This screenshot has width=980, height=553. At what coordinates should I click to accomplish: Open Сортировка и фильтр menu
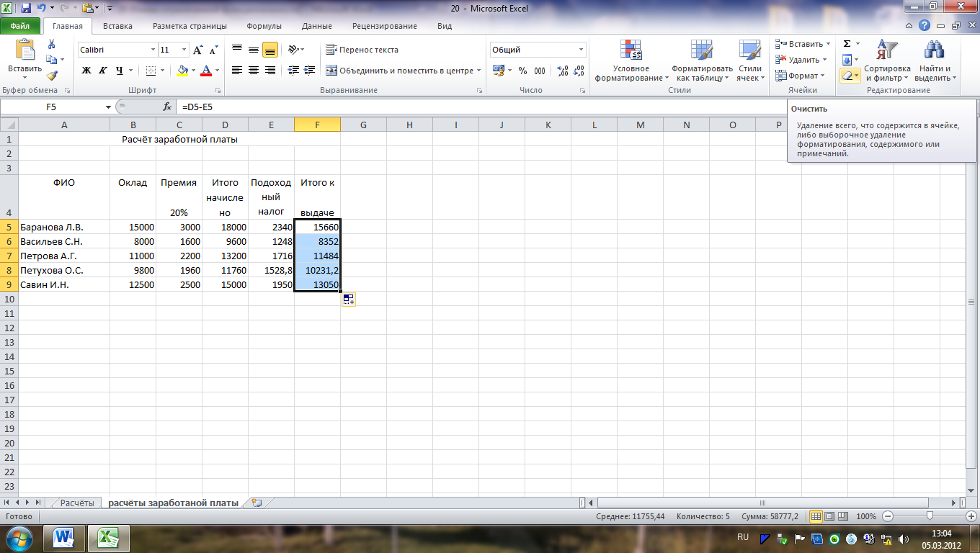(x=888, y=60)
